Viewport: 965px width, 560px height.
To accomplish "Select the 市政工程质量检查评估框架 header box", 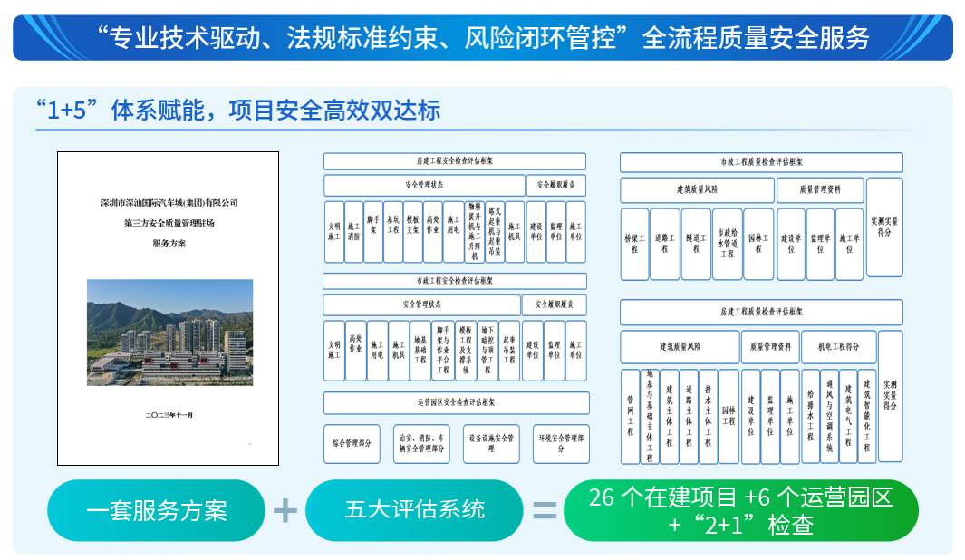I will coord(761,162).
